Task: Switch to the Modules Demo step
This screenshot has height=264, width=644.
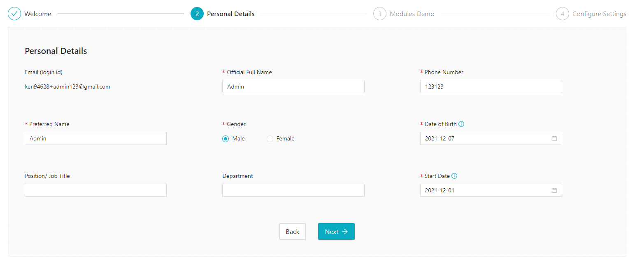Action: [412, 13]
